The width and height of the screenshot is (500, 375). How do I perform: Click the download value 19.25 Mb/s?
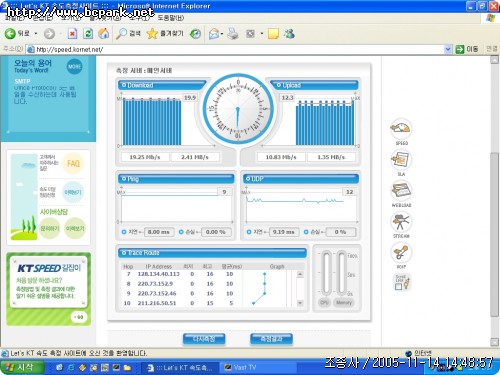145,157
